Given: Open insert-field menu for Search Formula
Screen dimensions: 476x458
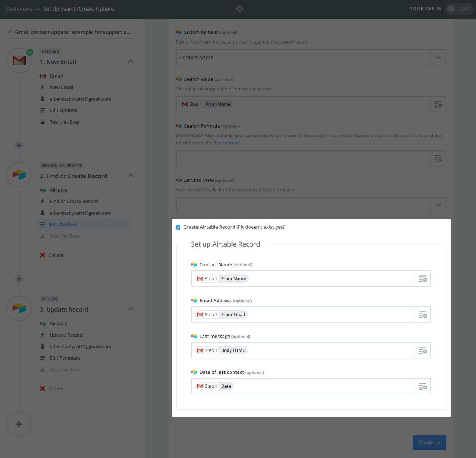Looking at the screenshot, I should pyautogui.click(x=438, y=158).
